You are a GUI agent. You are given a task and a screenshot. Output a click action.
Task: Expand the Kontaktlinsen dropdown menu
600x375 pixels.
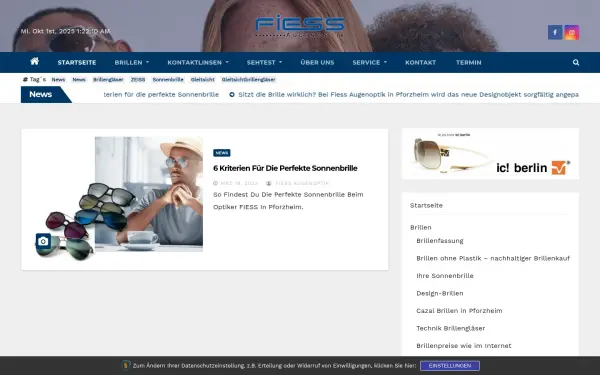coord(198,62)
